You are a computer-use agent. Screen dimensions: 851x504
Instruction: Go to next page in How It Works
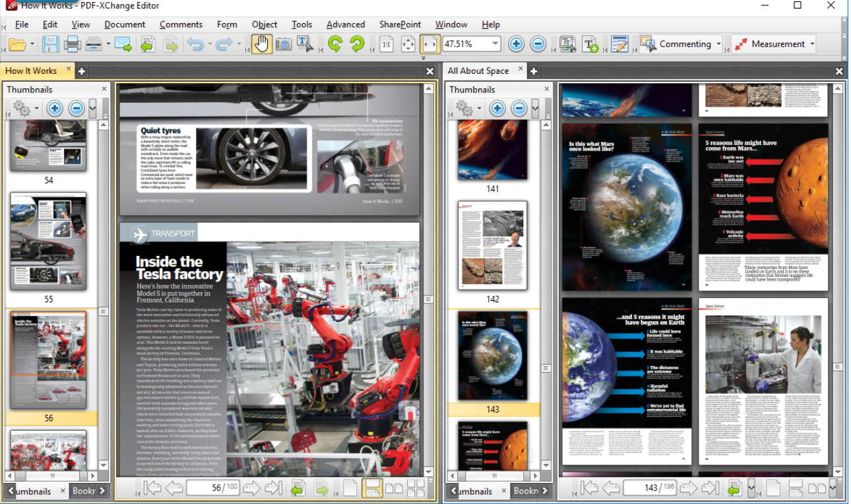[x=251, y=488]
